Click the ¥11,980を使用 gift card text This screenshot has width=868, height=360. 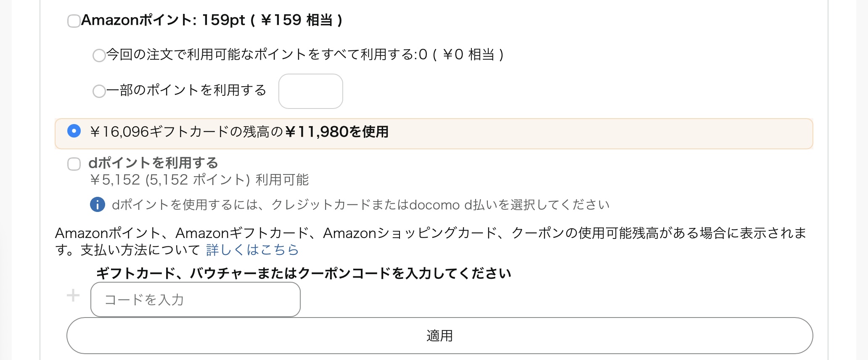(336, 132)
